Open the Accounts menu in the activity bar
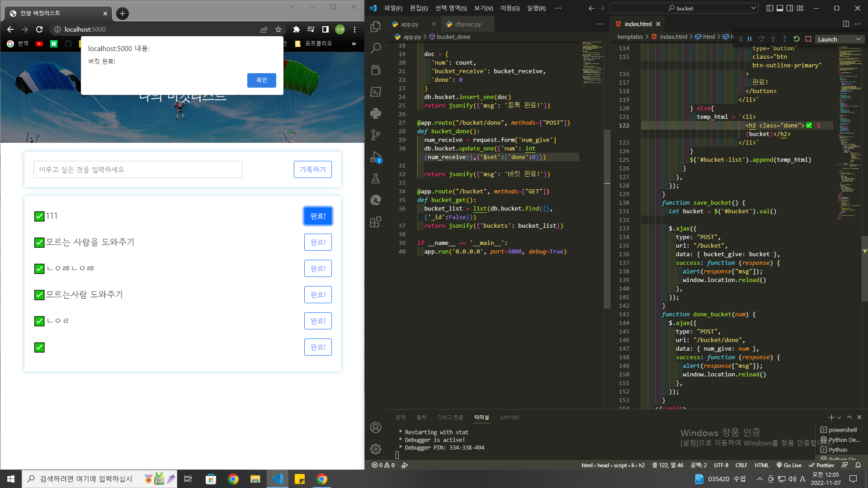The image size is (868, 488). click(375, 427)
